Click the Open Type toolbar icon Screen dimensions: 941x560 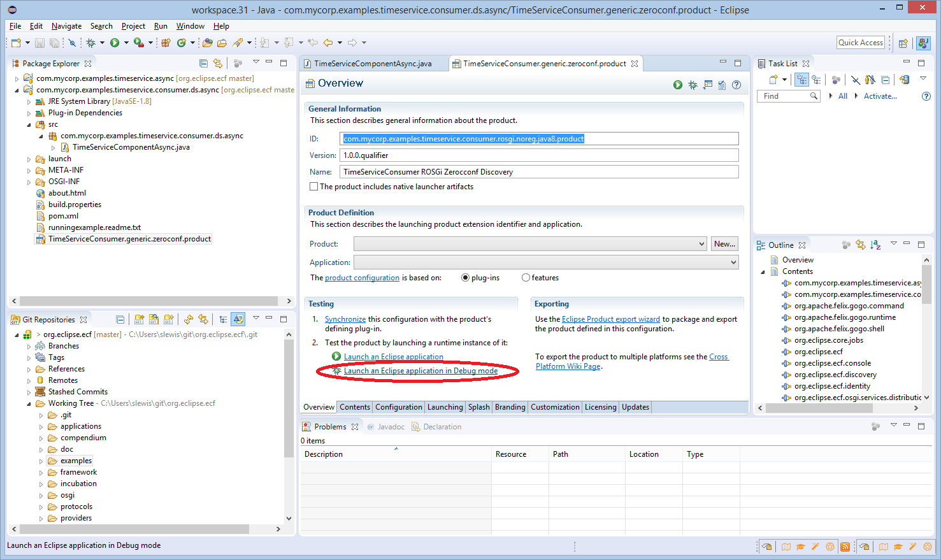pyautogui.click(x=208, y=43)
